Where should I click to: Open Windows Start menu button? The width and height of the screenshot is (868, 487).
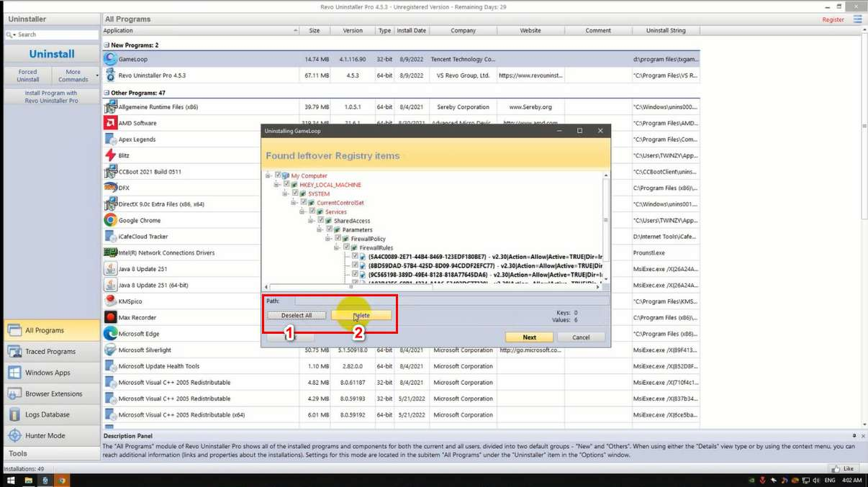pyautogui.click(x=10, y=480)
